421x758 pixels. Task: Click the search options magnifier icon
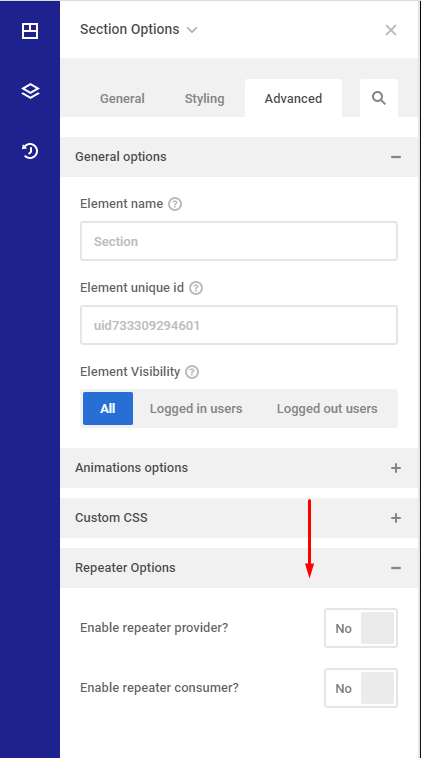[379, 98]
